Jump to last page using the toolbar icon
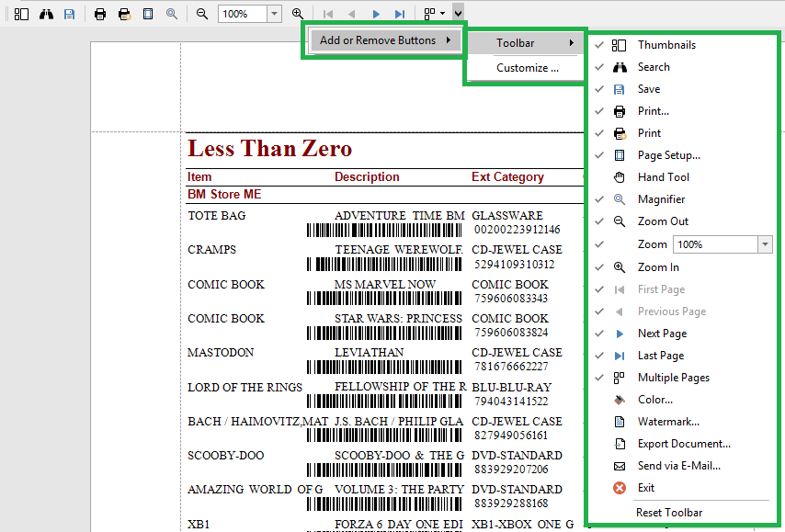The image size is (785, 532). point(400,14)
